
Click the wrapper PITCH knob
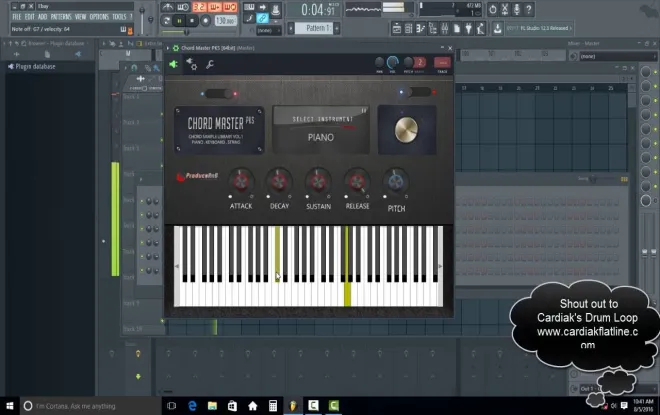click(408, 62)
